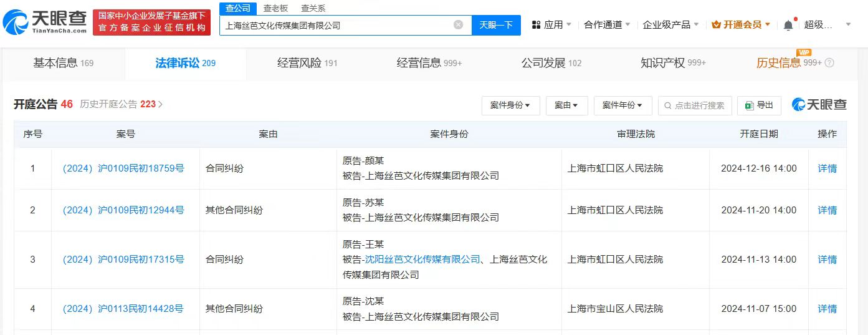
Task: Open the 开通会员 dropdown
Action: [741, 25]
